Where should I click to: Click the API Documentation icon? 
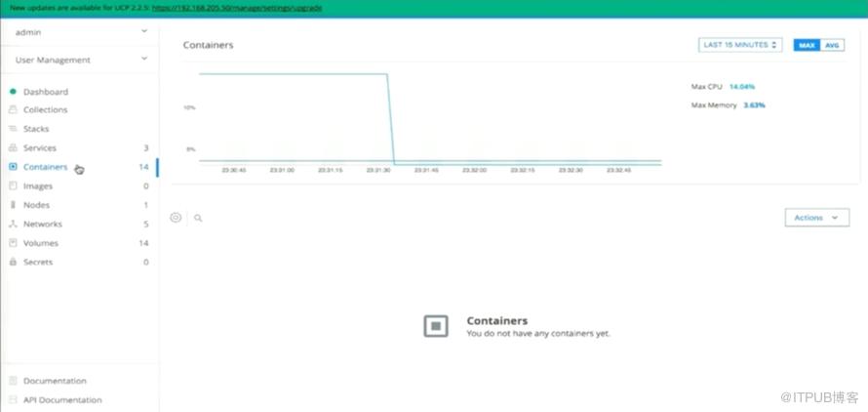click(x=13, y=400)
